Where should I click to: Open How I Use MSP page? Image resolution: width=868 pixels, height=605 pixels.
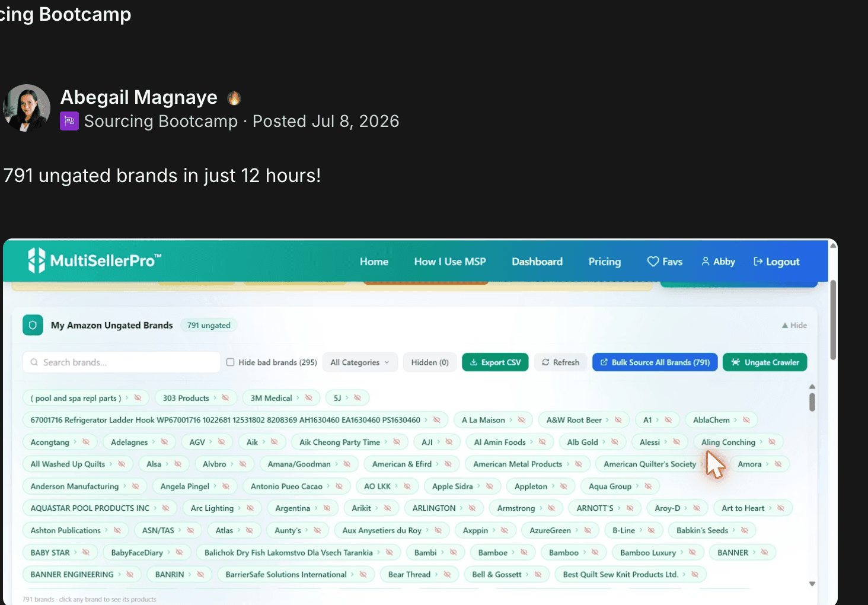(x=450, y=262)
